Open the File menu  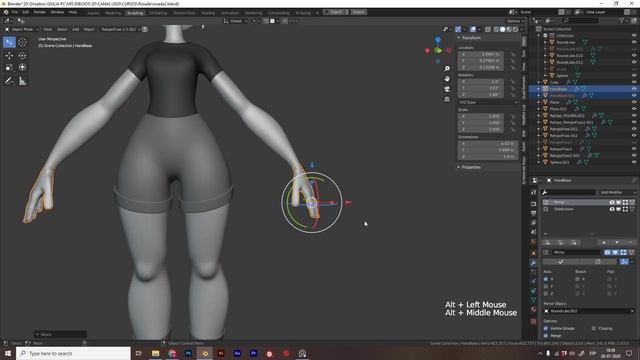(x=15, y=12)
